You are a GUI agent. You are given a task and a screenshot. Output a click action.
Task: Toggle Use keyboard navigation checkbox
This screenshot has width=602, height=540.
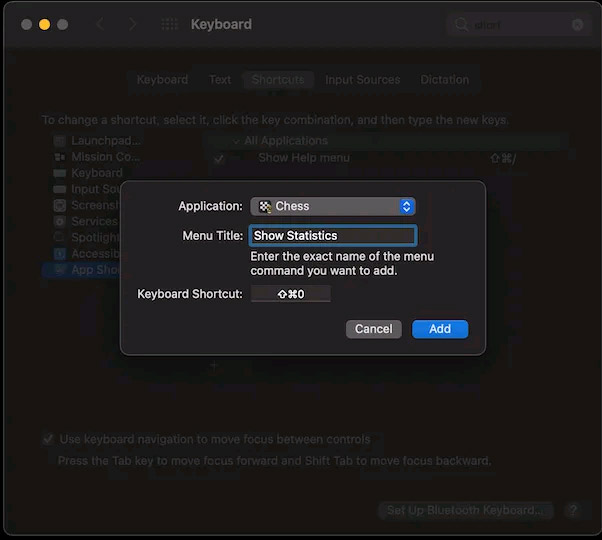[48, 439]
